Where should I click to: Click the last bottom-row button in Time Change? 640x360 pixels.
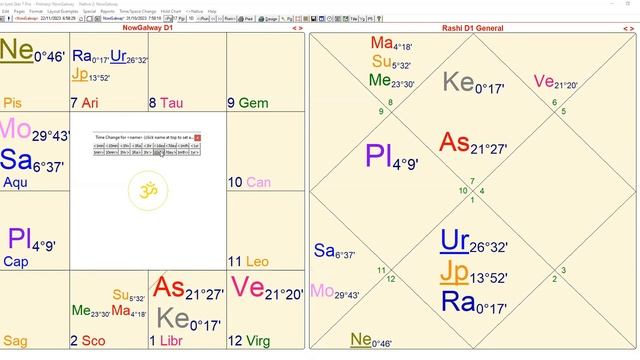[195, 152]
